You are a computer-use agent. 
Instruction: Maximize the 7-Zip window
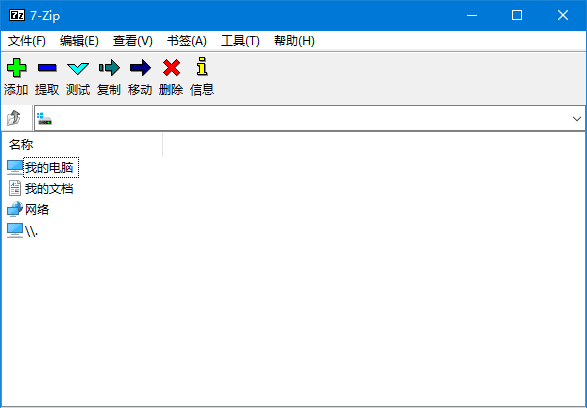point(517,15)
